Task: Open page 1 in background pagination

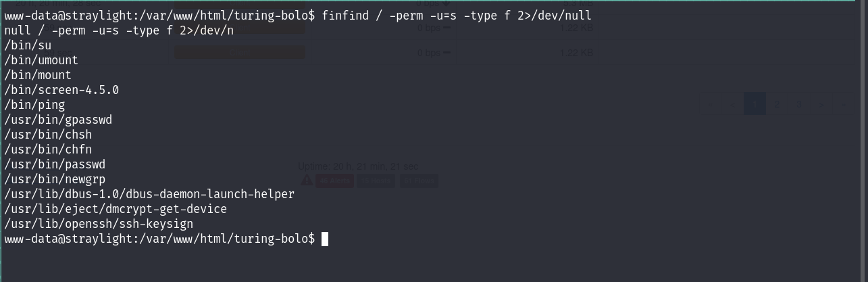Action: point(755,104)
